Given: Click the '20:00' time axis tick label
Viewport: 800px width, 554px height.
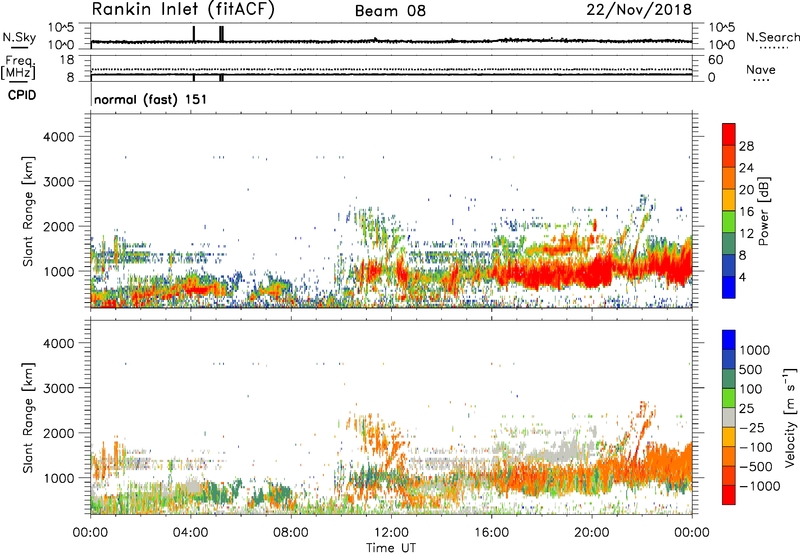Looking at the screenshot, I should tap(592, 533).
